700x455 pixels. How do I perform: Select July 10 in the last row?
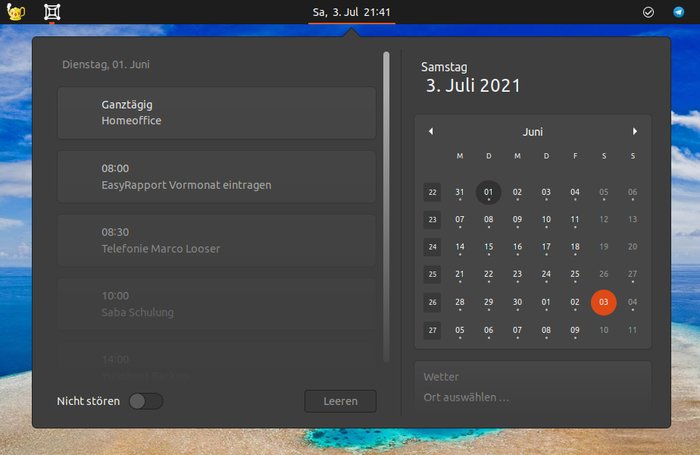coord(604,330)
